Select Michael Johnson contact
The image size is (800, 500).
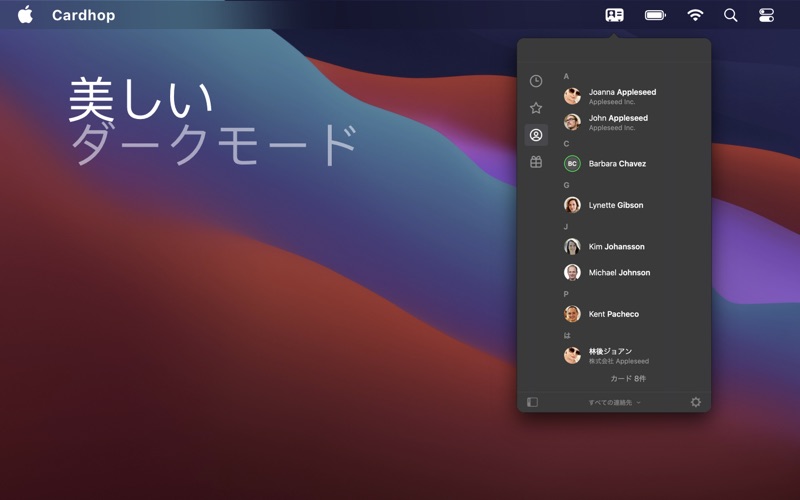point(632,272)
